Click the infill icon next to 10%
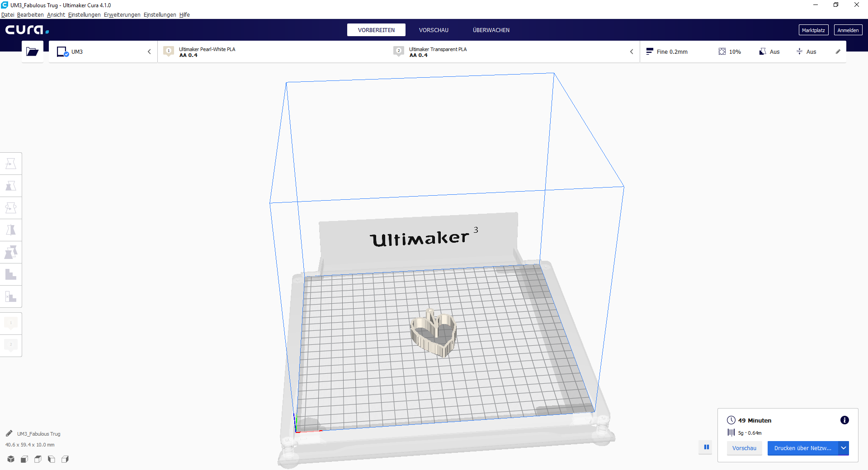 [722, 52]
